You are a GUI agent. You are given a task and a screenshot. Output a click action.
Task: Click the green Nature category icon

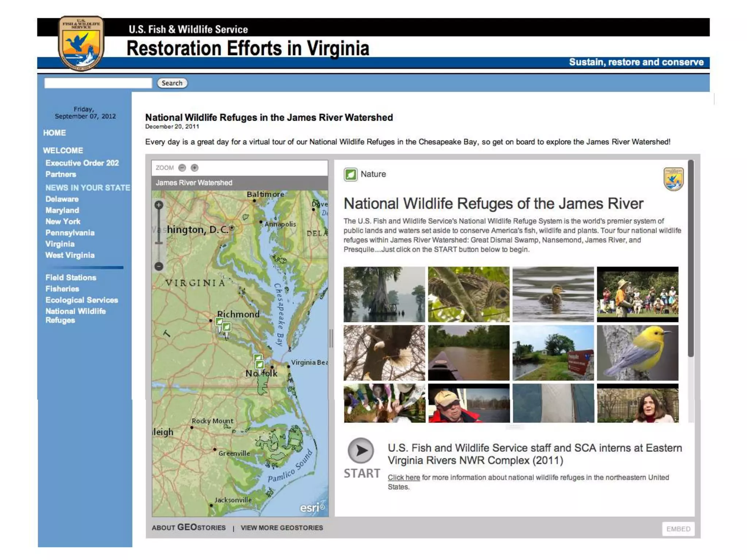351,174
